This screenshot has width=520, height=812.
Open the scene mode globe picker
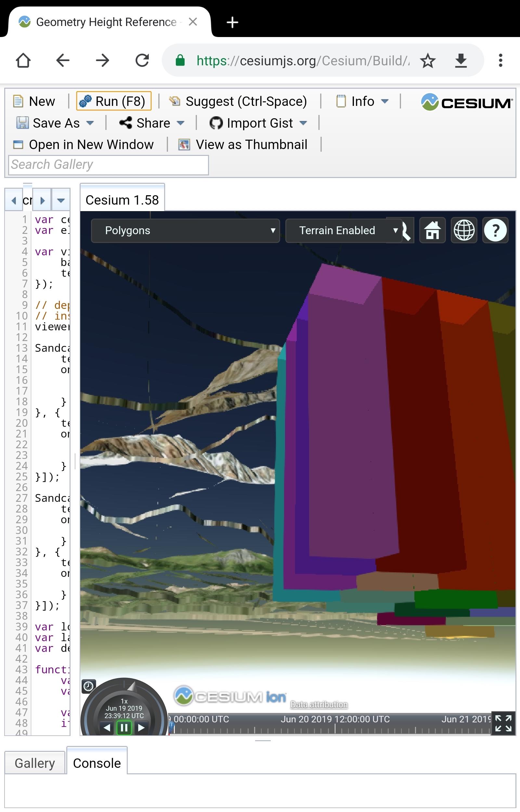[464, 230]
